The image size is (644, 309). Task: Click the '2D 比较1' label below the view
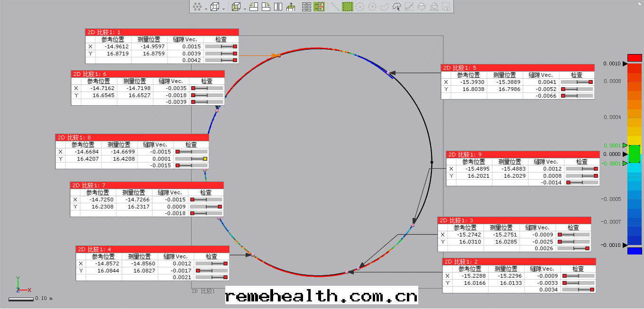click(x=203, y=291)
